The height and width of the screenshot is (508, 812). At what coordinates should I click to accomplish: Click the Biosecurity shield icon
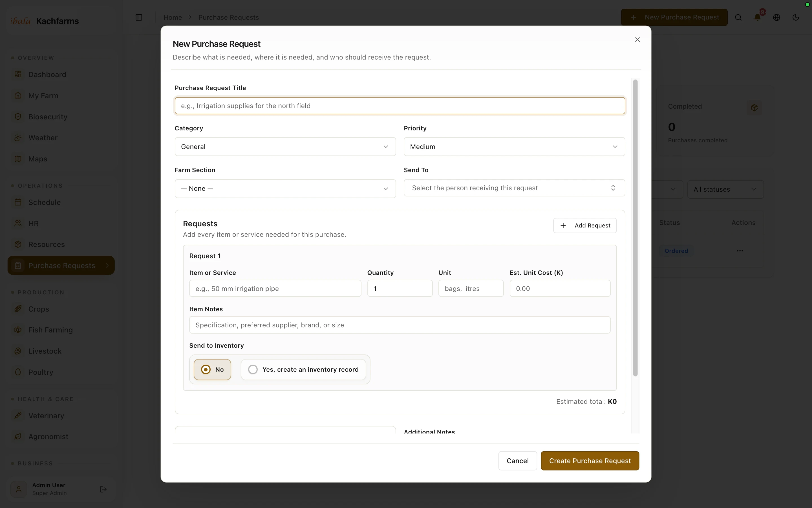click(18, 117)
